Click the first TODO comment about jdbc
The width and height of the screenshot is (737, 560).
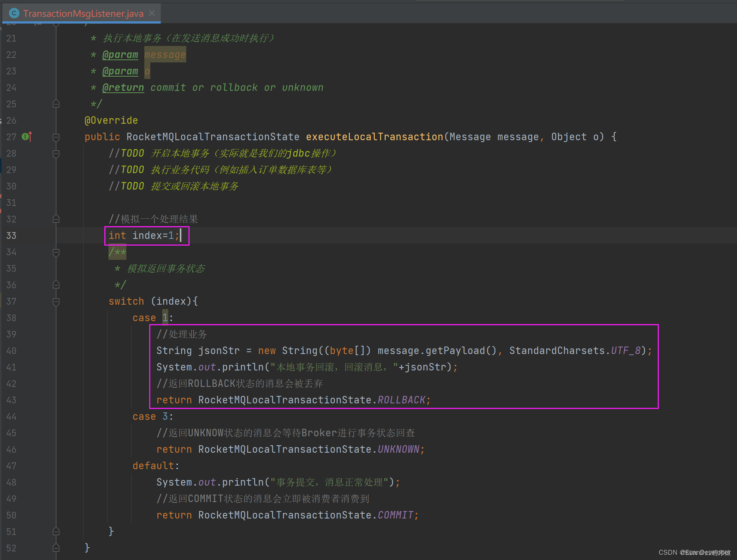point(222,153)
